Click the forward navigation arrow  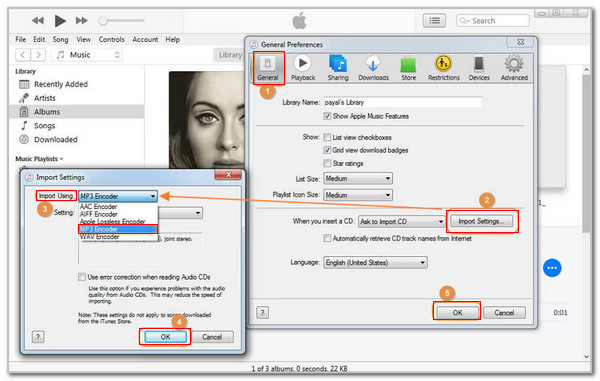pos(38,55)
